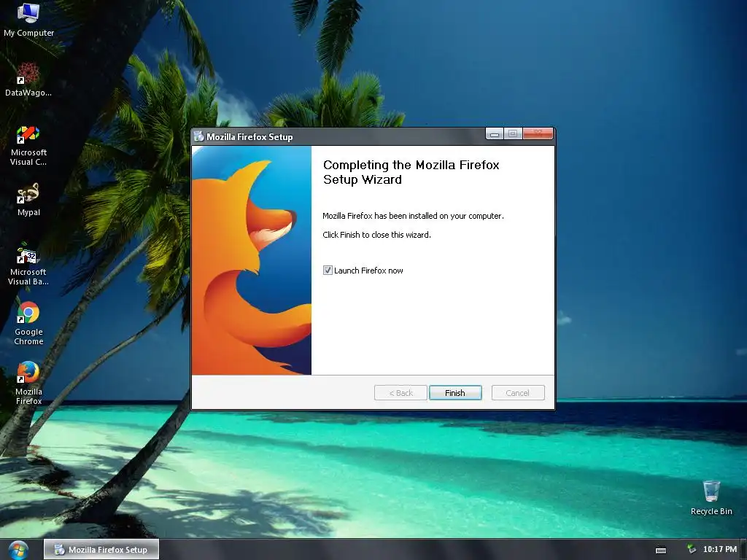Click the 'Completing the Mozilla Firefox Setup Wizard' heading
Image resolution: width=747 pixels, height=560 pixels.
point(411,172)
